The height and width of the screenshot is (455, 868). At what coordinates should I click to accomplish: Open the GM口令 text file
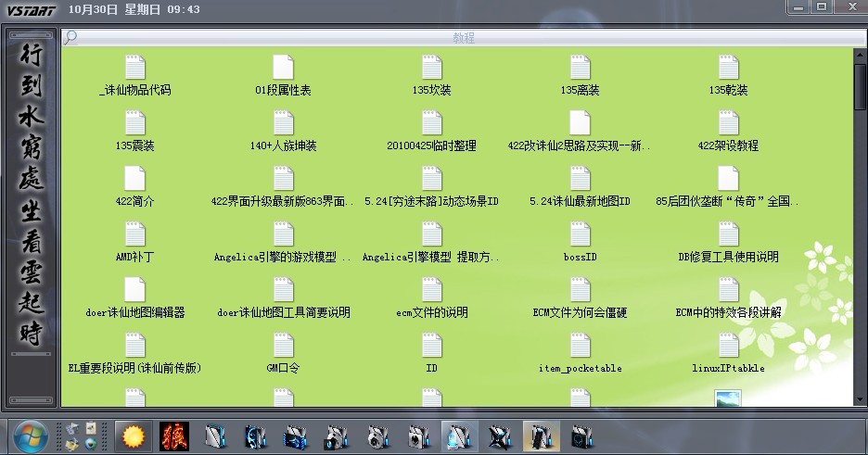[x=283, y=347]
